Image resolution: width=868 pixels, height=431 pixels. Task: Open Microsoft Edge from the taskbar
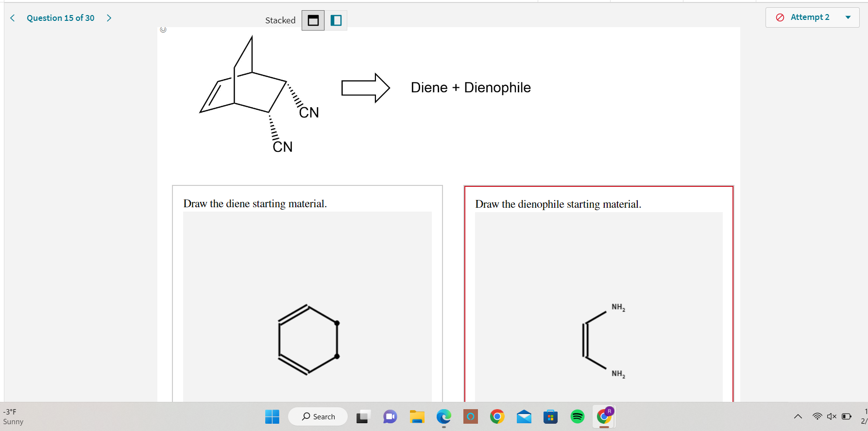(x=443, y=417)
